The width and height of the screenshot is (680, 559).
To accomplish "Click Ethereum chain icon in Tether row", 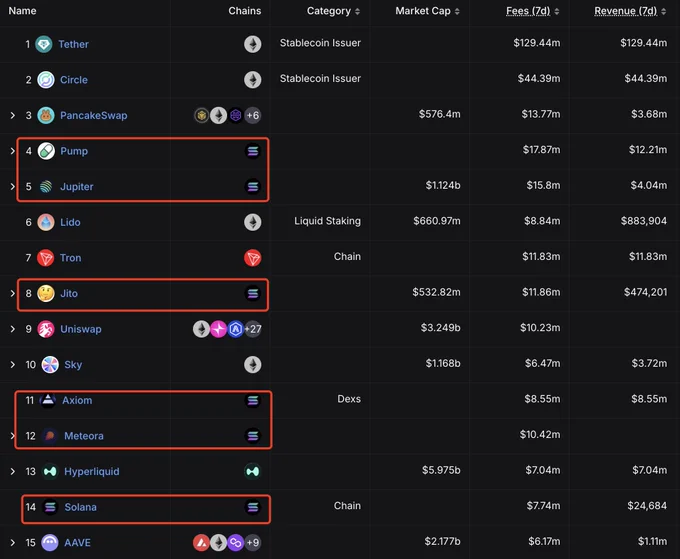I will coord(252,44).
